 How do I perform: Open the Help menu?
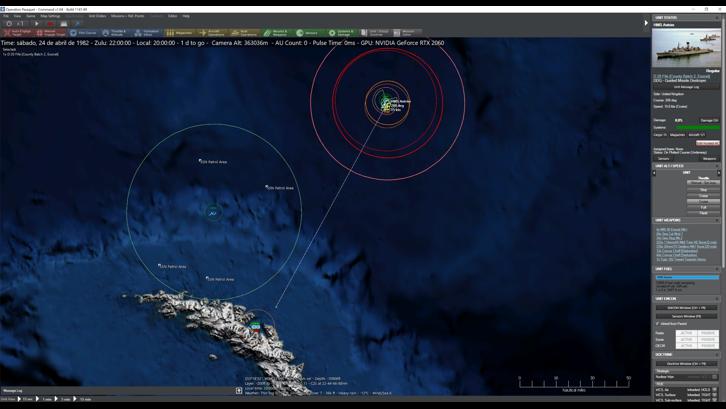(x=186, y=16)
